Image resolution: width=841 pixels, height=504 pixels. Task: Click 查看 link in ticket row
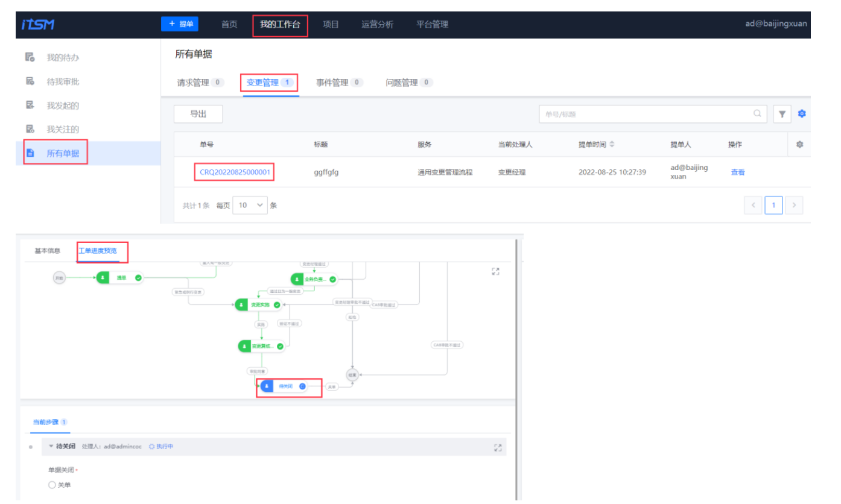[738, 172]
